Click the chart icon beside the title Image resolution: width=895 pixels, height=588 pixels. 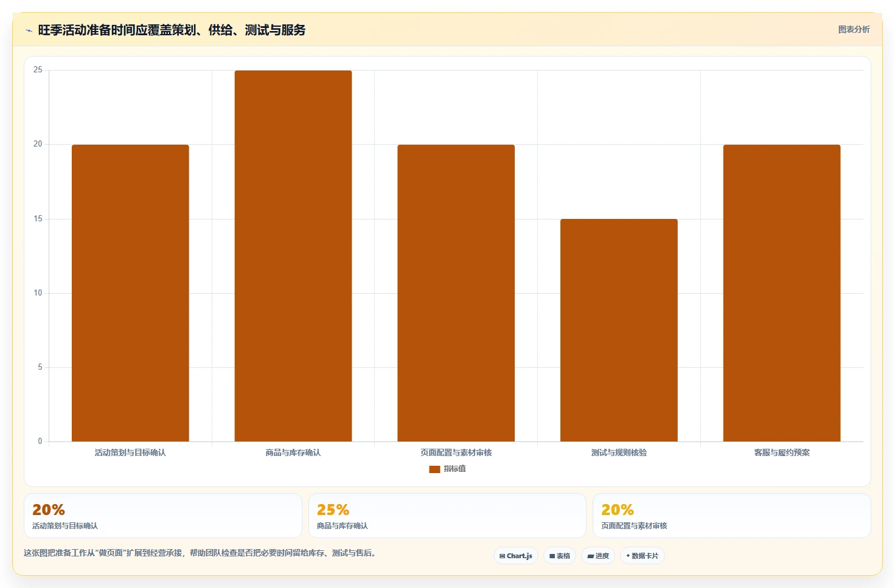29,30
